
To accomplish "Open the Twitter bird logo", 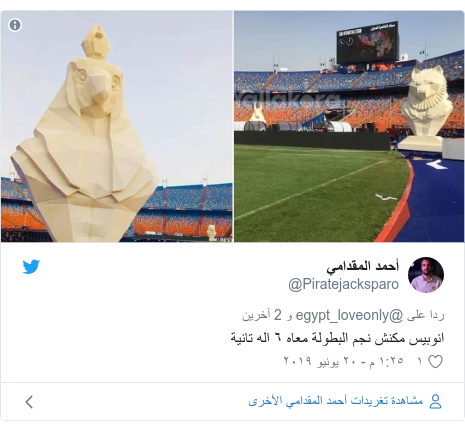I will pyautogui.click(x=31, y=267).
